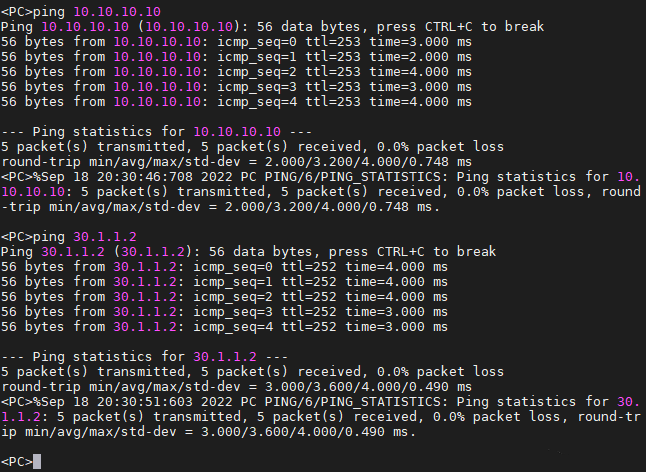Click the icmp_seq=4 ttl=252 reply line

pos(224,327)
